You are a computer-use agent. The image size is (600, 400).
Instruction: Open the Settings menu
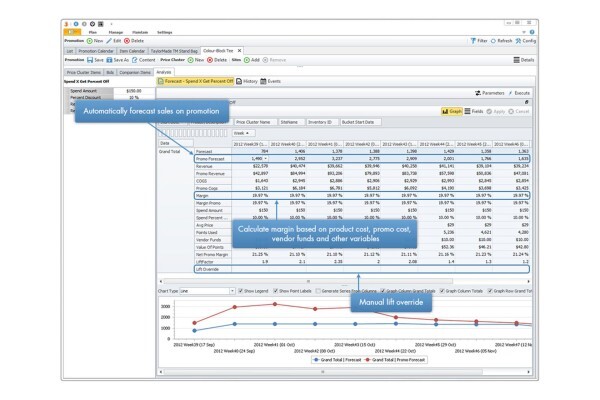tap(165, 32)
